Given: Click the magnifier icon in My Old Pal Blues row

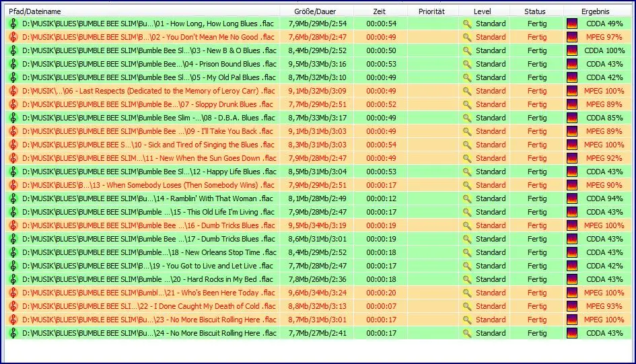Looking at the screenshot, I should (x=467, y=77).
